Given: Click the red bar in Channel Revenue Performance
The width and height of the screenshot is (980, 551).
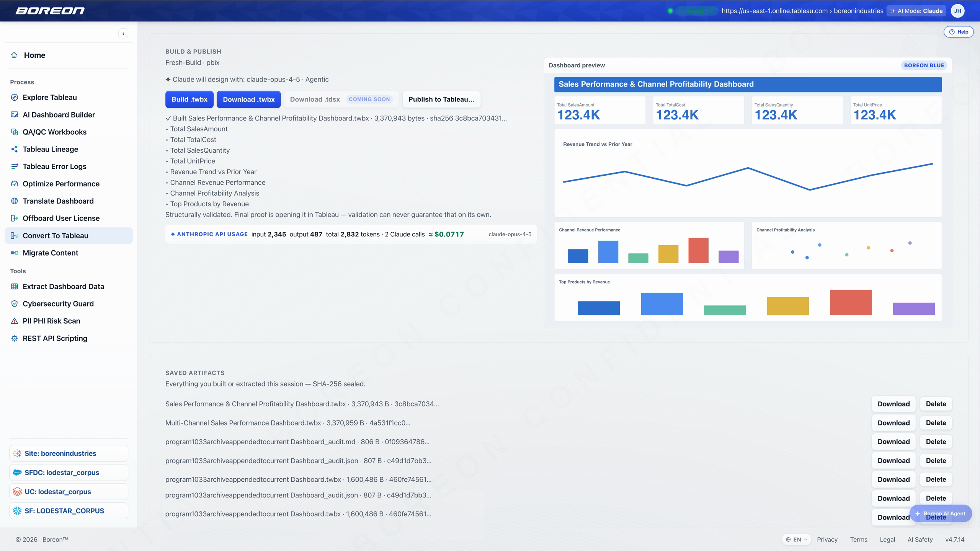Looking at the screenshot, I should [x=698, y=251].
